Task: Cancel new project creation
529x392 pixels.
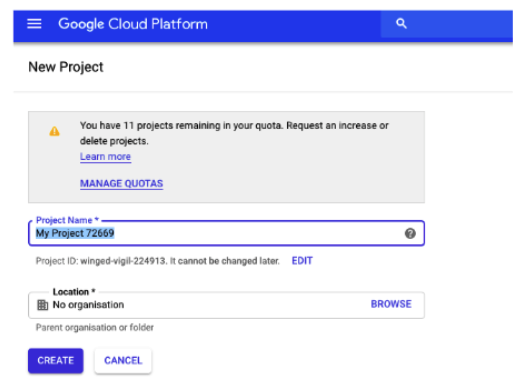Action: pos(123,361)
